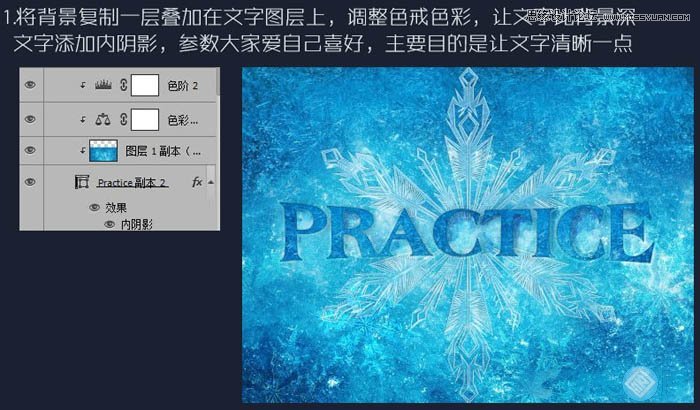This screenshot has width=700, height=410.
Task: Select the Practice 副本 2 layer name
Action: pos(132,183)
